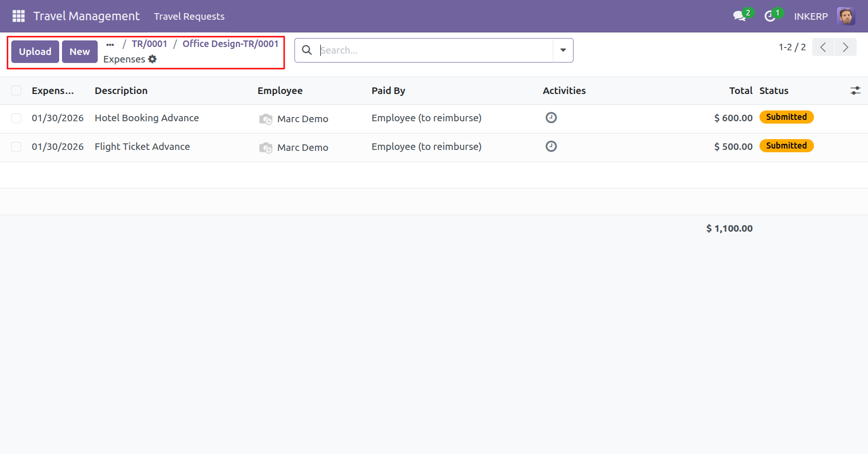Image resolution: width=868 pixels, height=454 pixels.
Task: Open Travel Management app home
Action: click(x=86, y=16)
